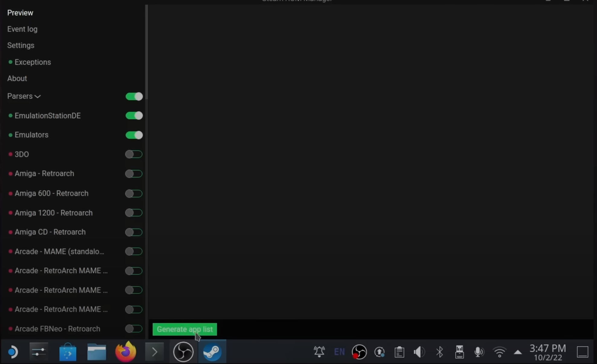Select the Amiga - Retroarch parser entry
This screenshot has height=364, width=597.
(44, 174)
